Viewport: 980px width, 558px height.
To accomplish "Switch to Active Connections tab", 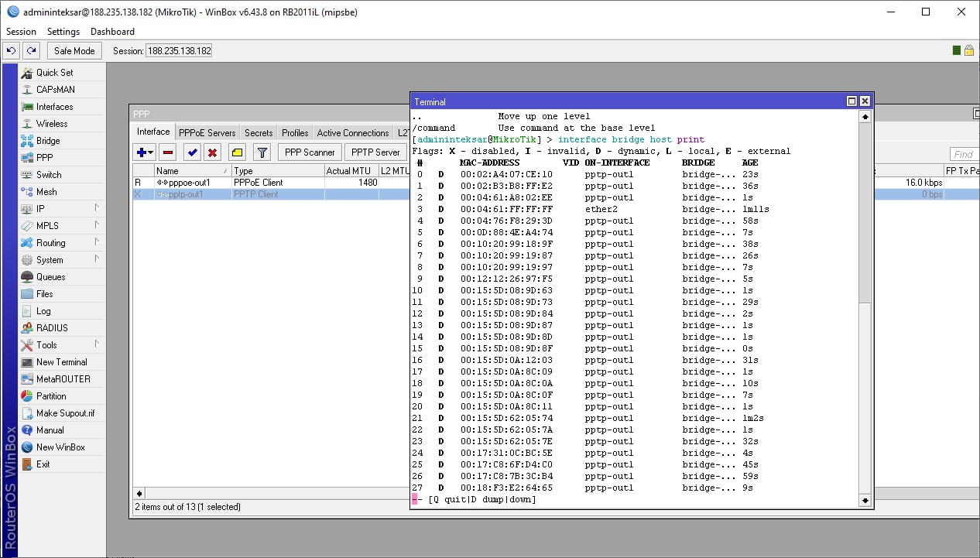I will [353, 133].
